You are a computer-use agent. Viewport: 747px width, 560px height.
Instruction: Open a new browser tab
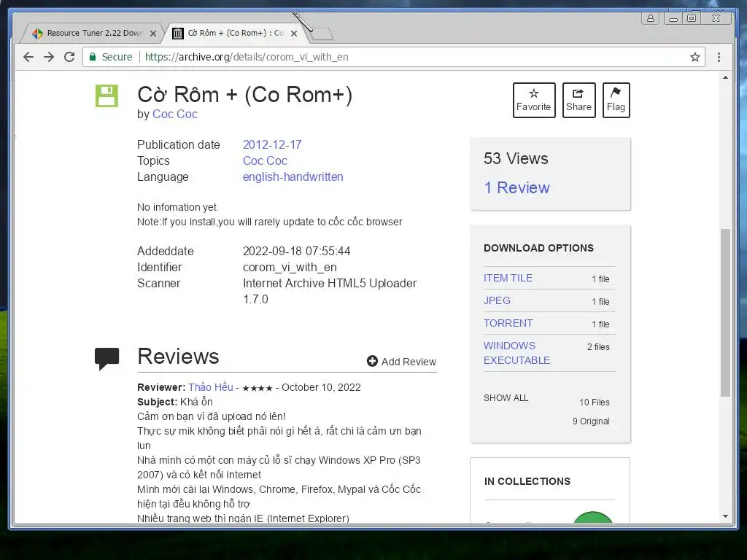click(322, 34)
